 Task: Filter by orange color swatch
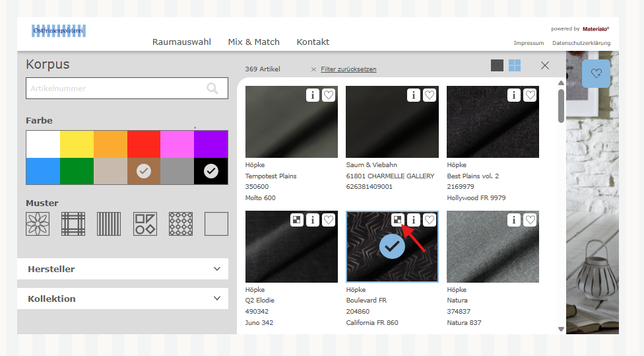click(x=110, y=144)
